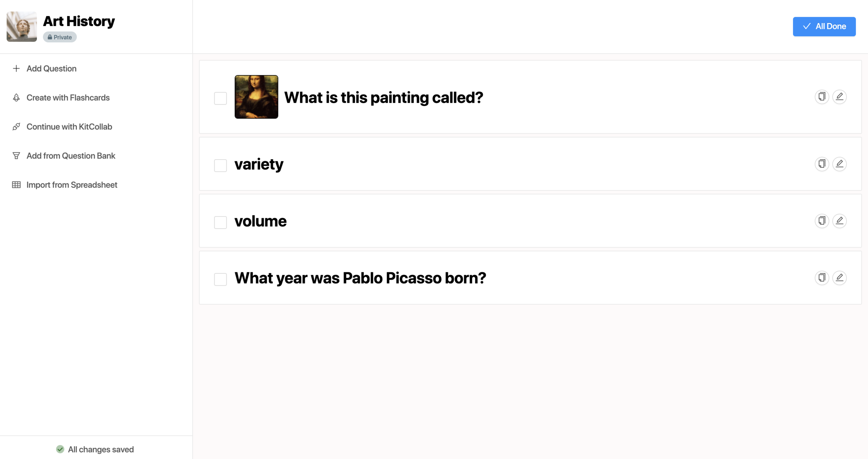Expand Add Question menu item
The width and height of the screenshot is (868, 459).
point(52,68)
